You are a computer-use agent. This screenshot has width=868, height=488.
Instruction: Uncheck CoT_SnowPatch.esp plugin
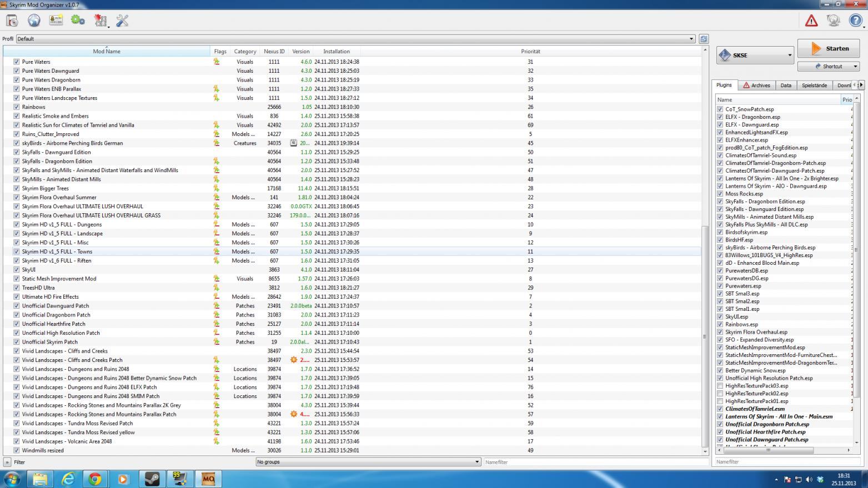[x=720, y=109]
